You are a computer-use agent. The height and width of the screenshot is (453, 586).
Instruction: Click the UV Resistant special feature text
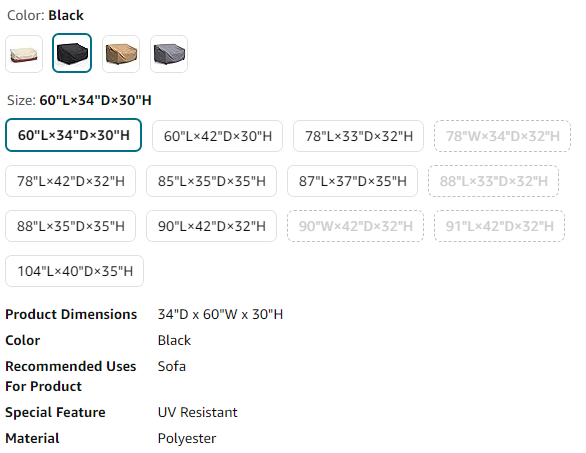197,412
